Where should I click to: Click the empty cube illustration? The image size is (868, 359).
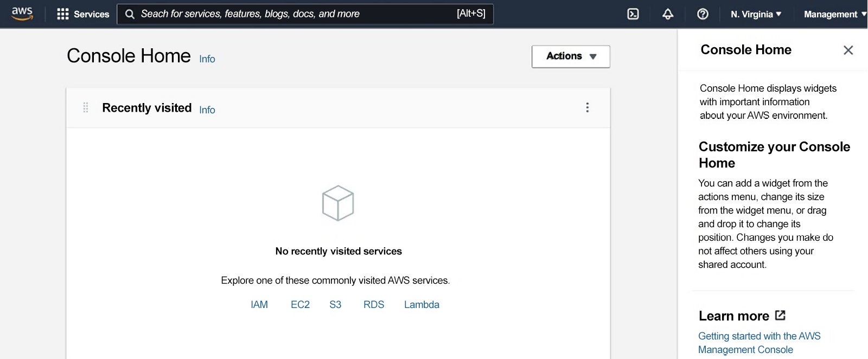click(x=338, y=203)
